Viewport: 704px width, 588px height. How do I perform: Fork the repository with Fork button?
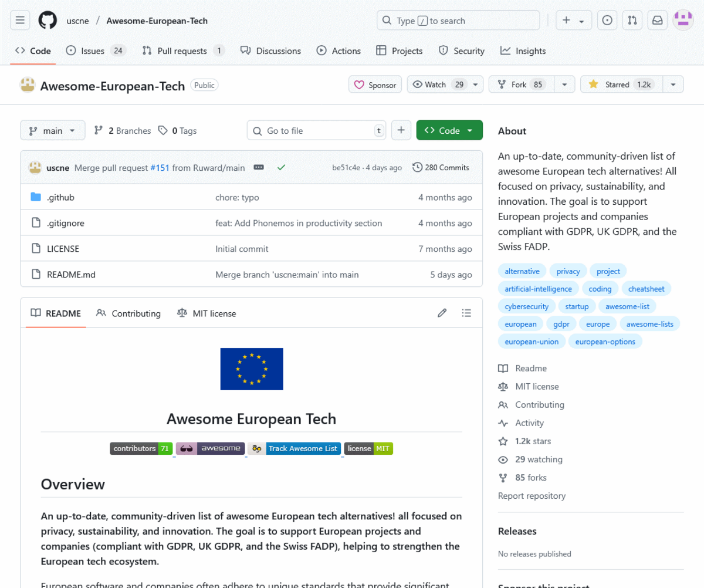click(522, 85)
